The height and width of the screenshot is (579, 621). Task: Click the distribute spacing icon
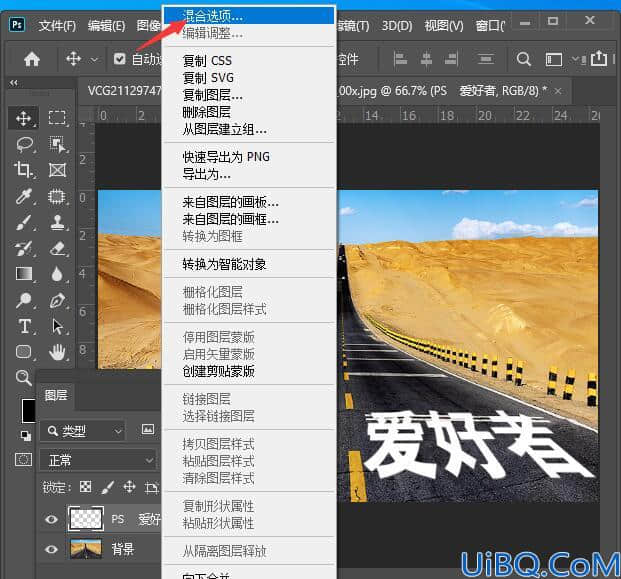click(x=486, y=59)
